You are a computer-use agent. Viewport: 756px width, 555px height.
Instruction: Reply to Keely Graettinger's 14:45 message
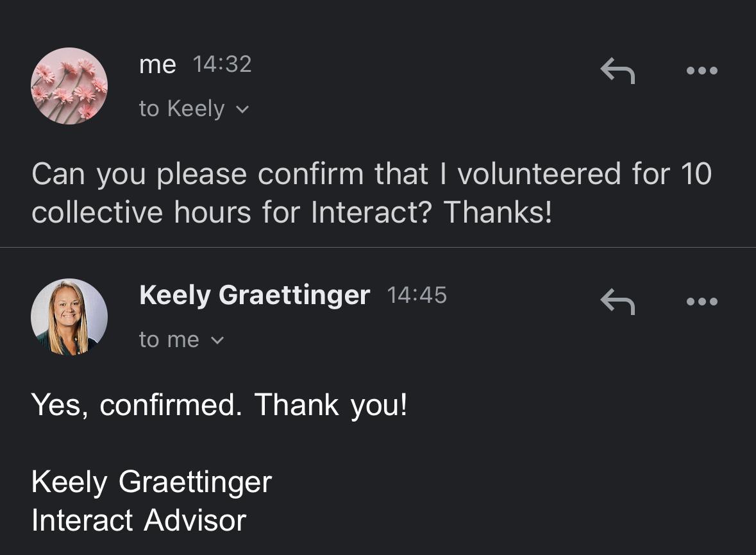click(x=617, y=302)
